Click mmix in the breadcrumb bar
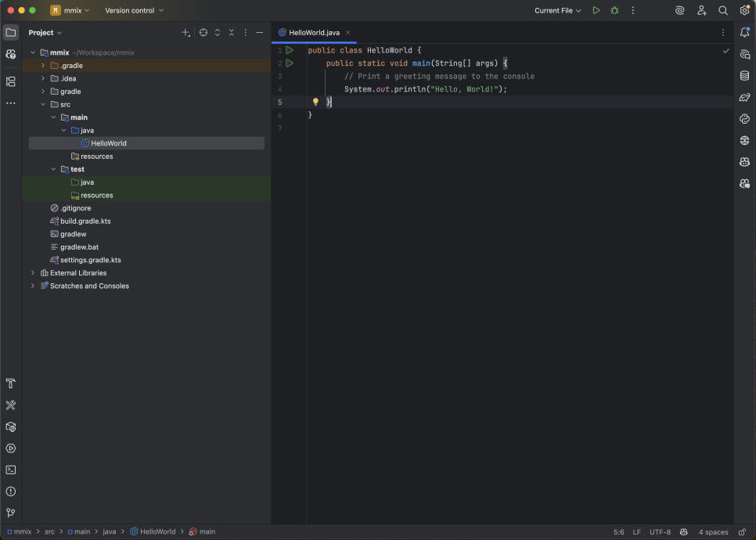 click(x=20, y=532)
